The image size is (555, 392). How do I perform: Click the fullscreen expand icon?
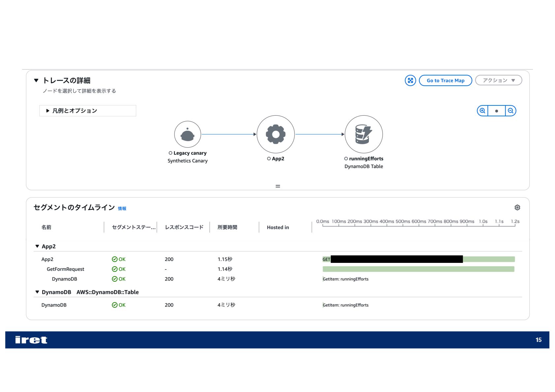point(410,80)
